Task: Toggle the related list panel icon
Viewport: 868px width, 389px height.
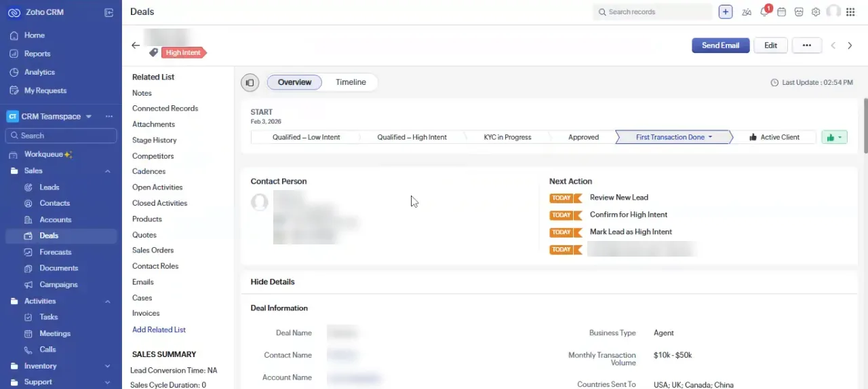Action: 250,83
